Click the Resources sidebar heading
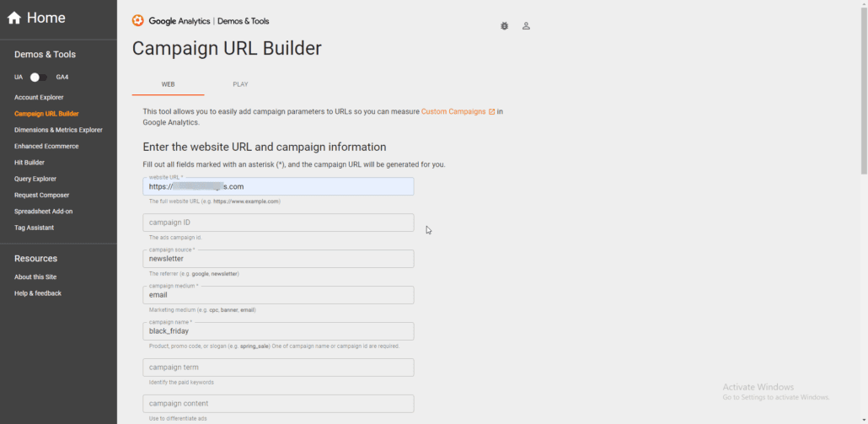868x424 pixels. 35,259
